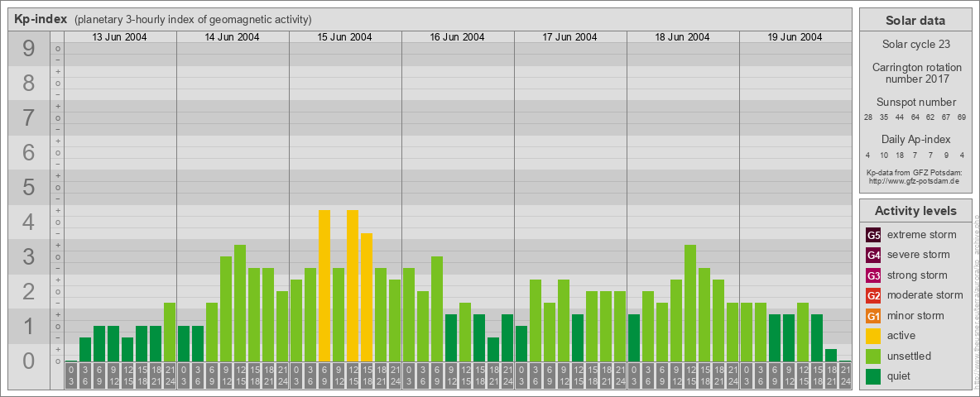Click the '18 Jun 2004' date header
This screenshot has height=397, width=980.
tap(682, 37)
